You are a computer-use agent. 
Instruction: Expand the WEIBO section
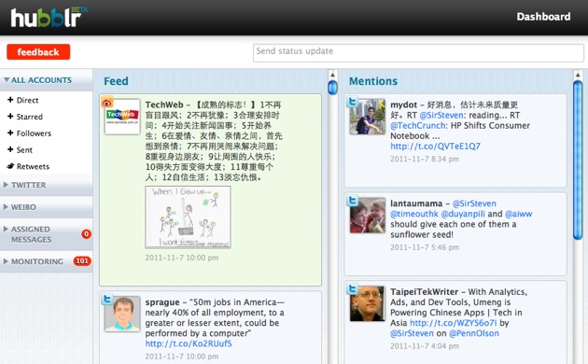[x=46, y=207]
